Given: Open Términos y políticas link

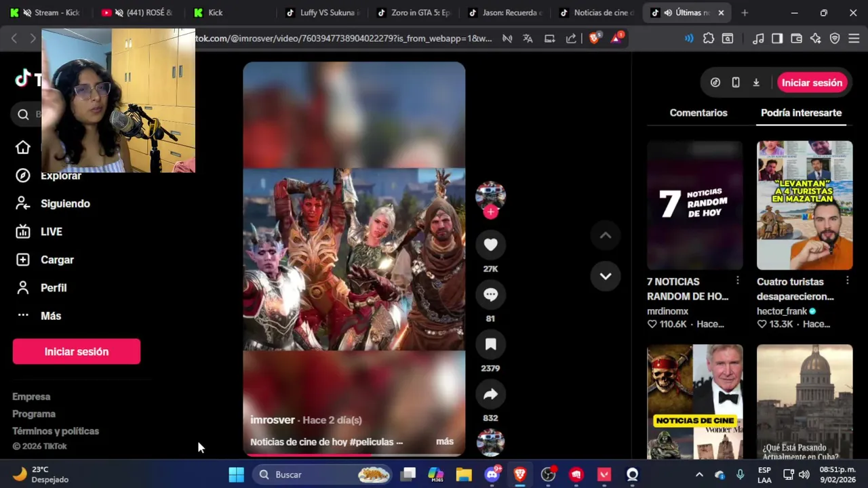Looking at the screenshot, I should tap(56, 431).
